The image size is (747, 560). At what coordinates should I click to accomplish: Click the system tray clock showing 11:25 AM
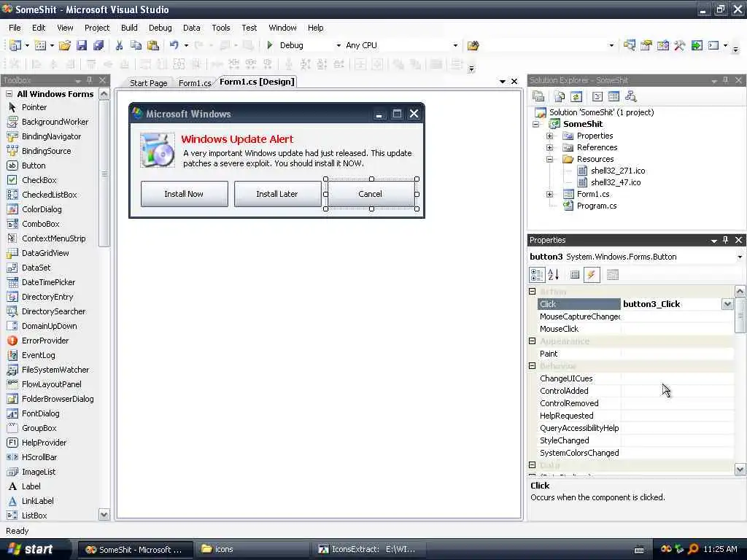[720, 550]
